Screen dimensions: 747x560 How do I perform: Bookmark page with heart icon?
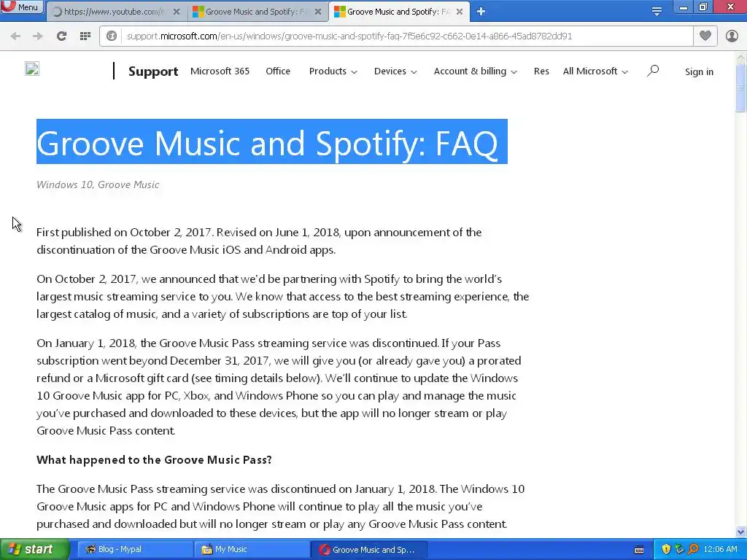coord(705,36)
